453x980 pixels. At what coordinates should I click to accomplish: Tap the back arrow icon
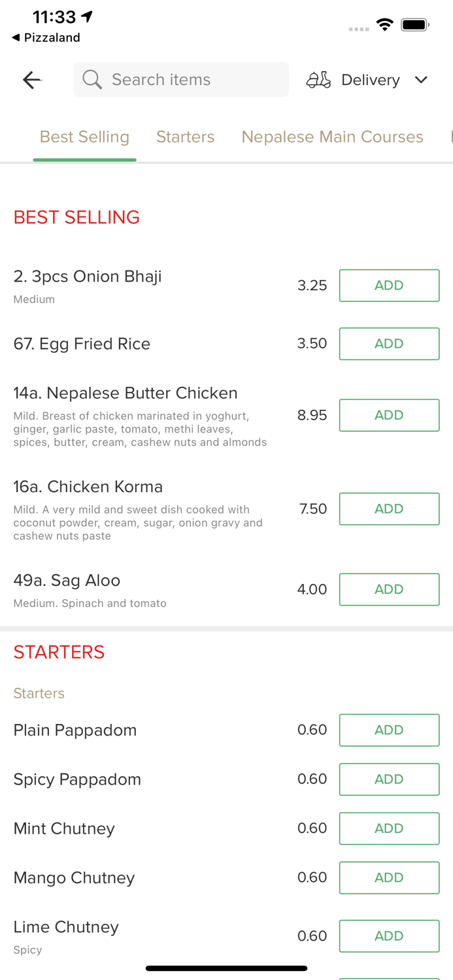tap(31, 80)
